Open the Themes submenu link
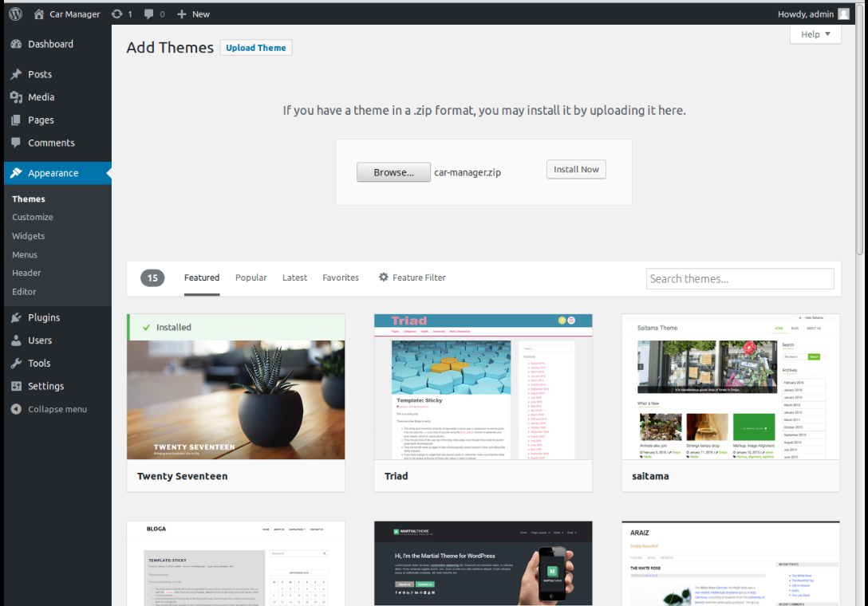The width and height of the screenshot is (868, 606). pos(29,199)
